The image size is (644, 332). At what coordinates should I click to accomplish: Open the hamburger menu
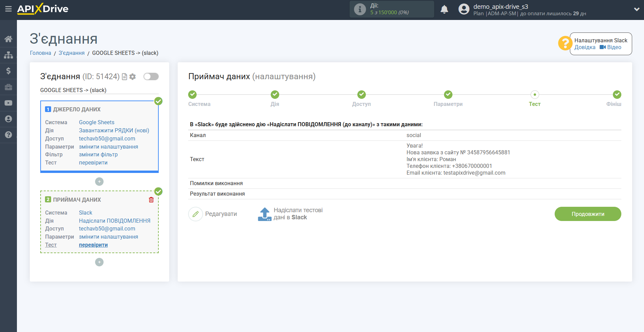(8, 9)
